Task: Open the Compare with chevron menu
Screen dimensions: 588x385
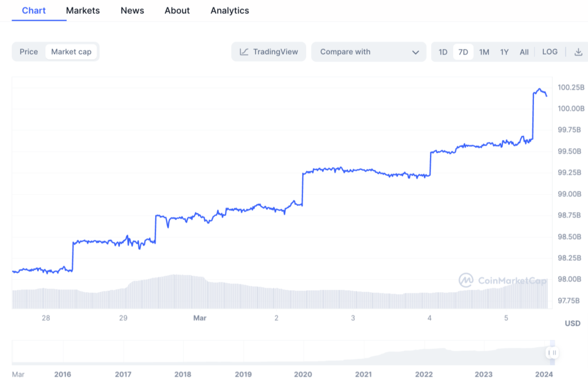Action: tap(417, 51)
